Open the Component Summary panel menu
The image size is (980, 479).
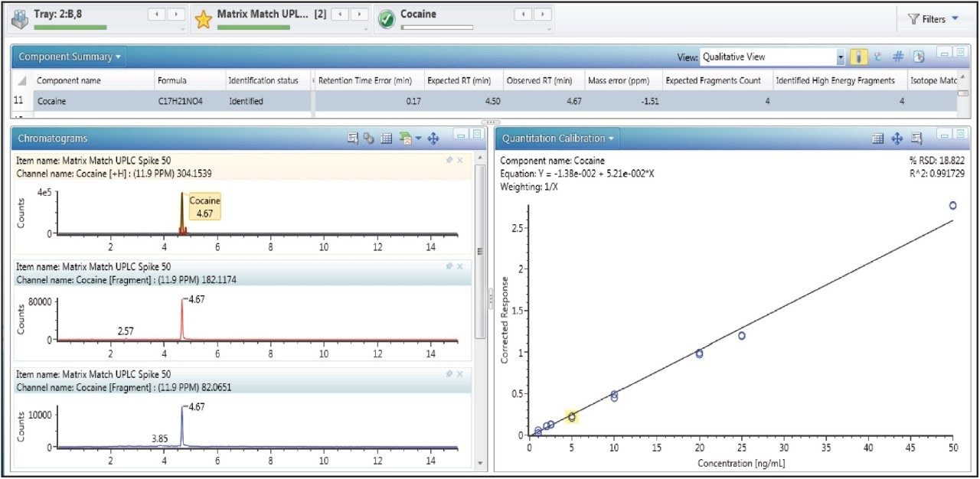[x=70, y=57]
